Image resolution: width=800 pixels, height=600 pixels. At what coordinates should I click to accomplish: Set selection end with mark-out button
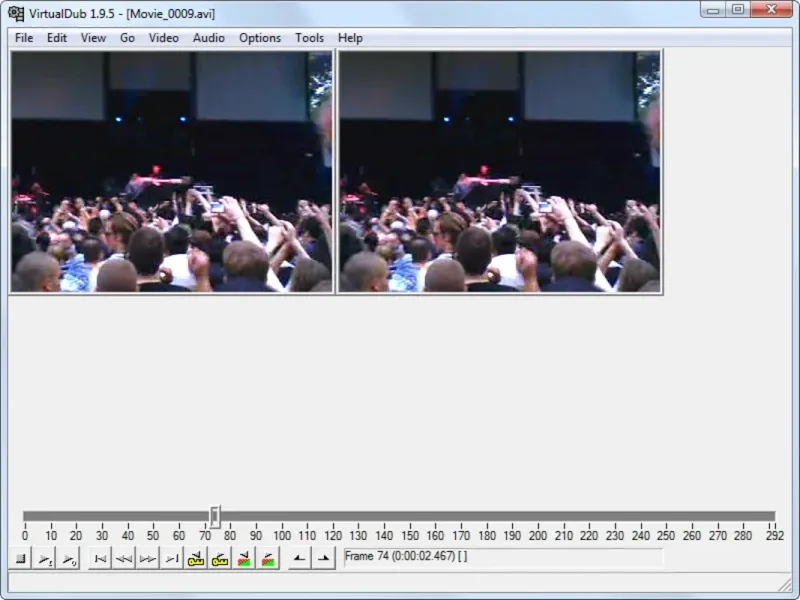pos(323,559)
